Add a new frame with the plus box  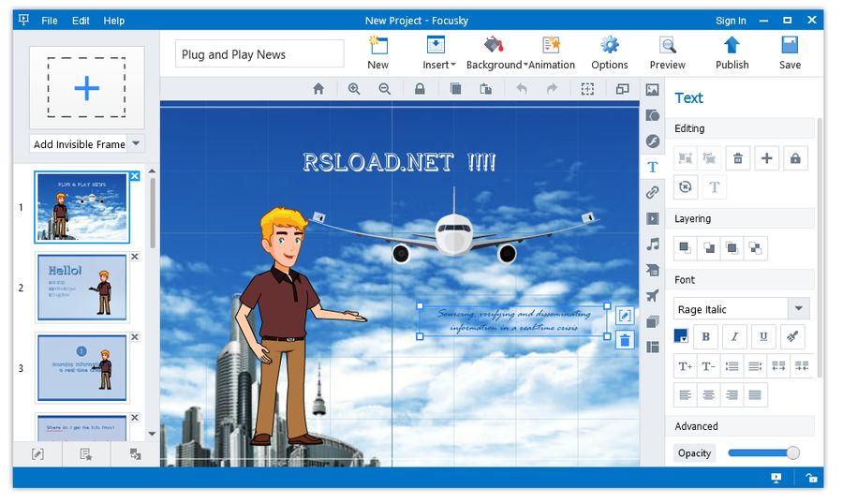[86, 88]
